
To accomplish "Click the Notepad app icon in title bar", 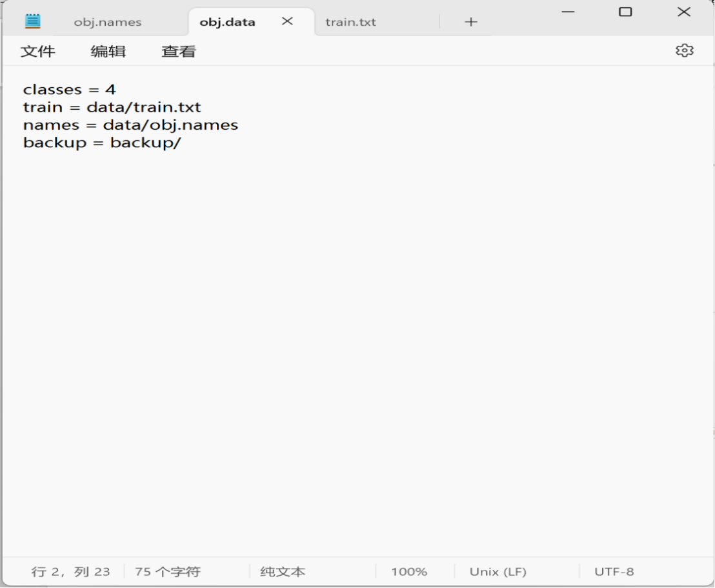I will click(x=33, y=21).
